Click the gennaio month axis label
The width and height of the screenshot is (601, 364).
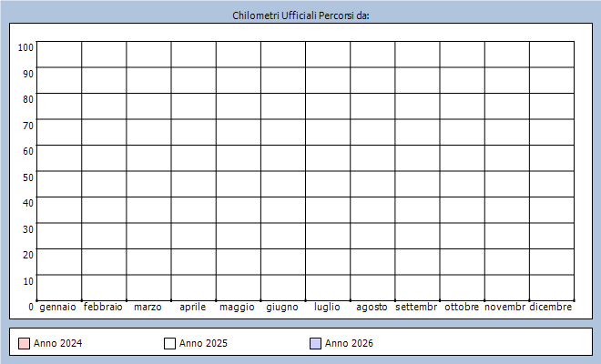[58, 308]
